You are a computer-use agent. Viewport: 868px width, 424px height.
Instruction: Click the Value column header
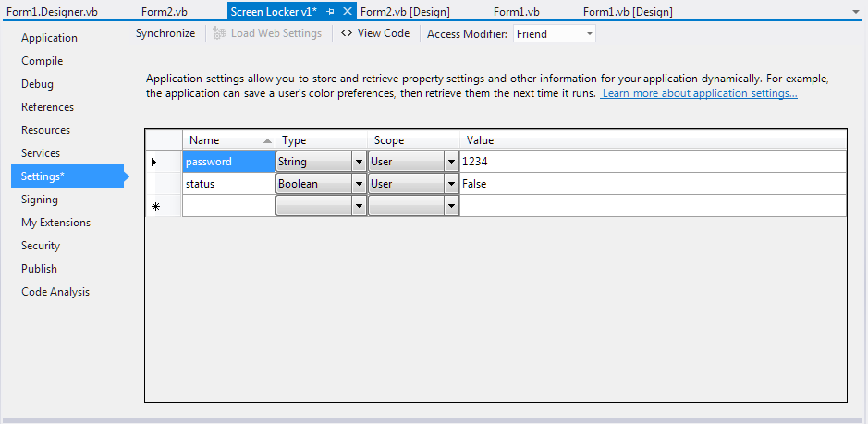pos(653,140)
